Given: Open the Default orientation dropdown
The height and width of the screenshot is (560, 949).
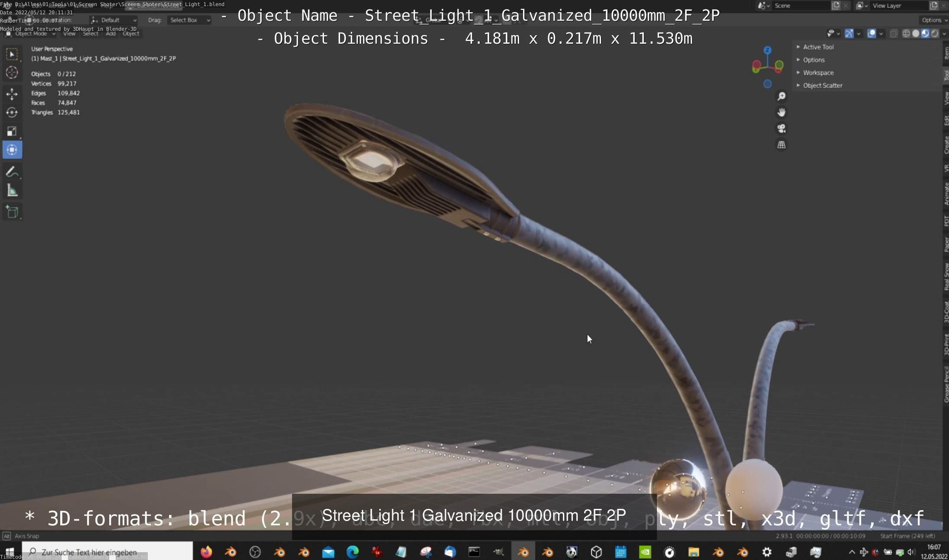Looking at the screenshot, I should click(x=114, y=20).
